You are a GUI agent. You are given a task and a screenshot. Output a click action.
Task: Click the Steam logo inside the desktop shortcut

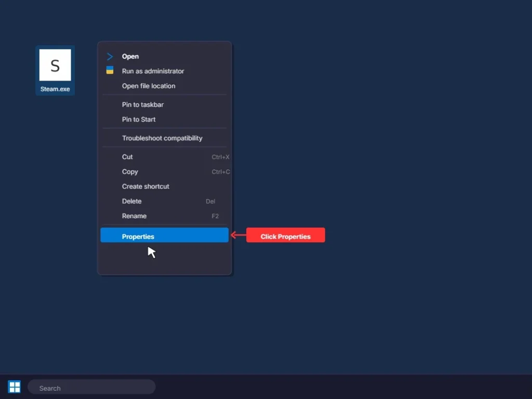55,65
